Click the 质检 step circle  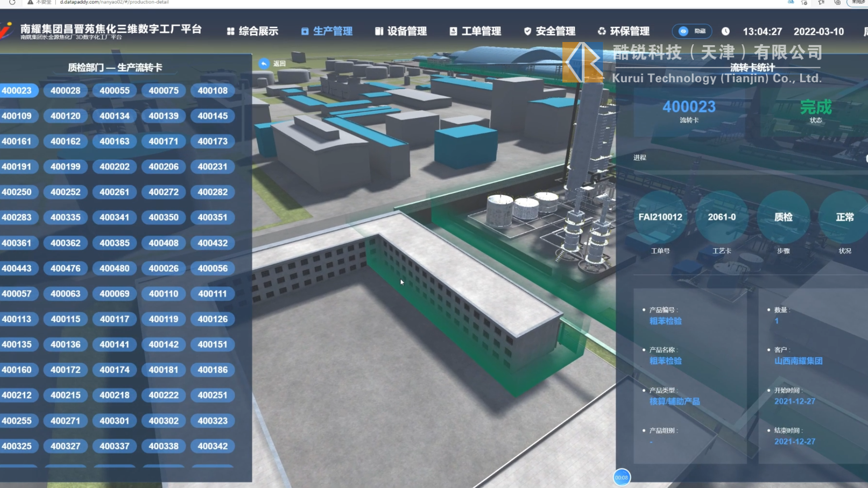tap(783, 217)
